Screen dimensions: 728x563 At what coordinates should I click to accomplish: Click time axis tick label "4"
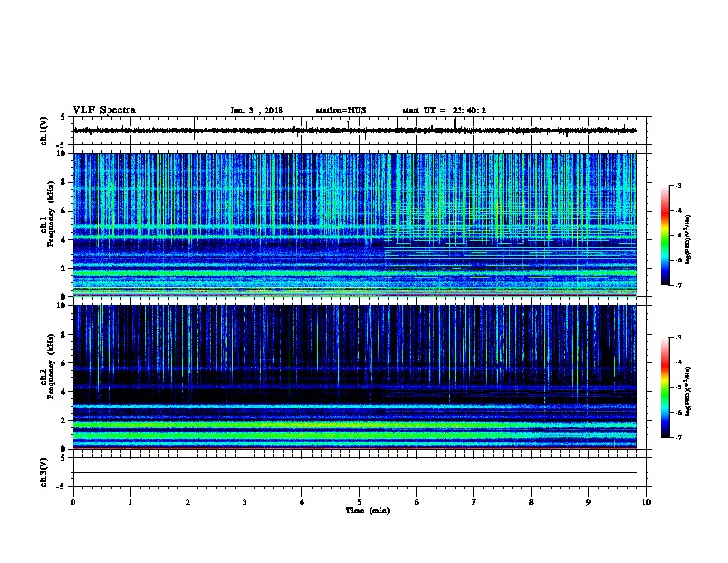click(x=301, y=501)
